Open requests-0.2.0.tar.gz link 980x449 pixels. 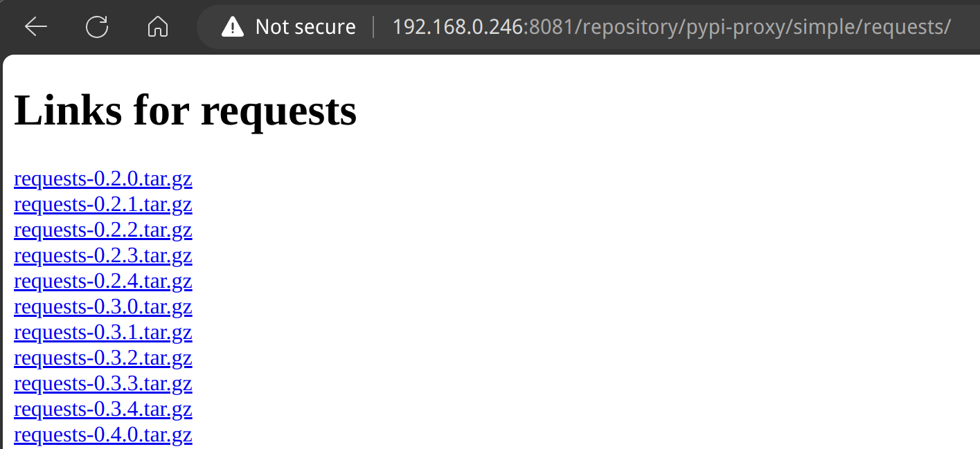click(103, 179)
